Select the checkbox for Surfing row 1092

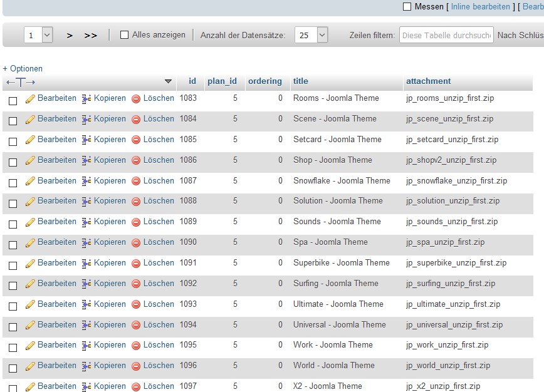click(x=13, y=286)
